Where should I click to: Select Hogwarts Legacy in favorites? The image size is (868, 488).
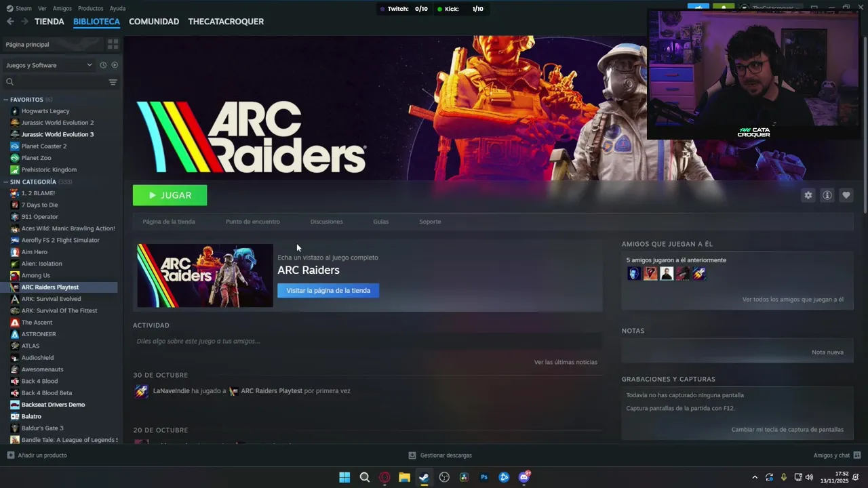click(45, 111)
